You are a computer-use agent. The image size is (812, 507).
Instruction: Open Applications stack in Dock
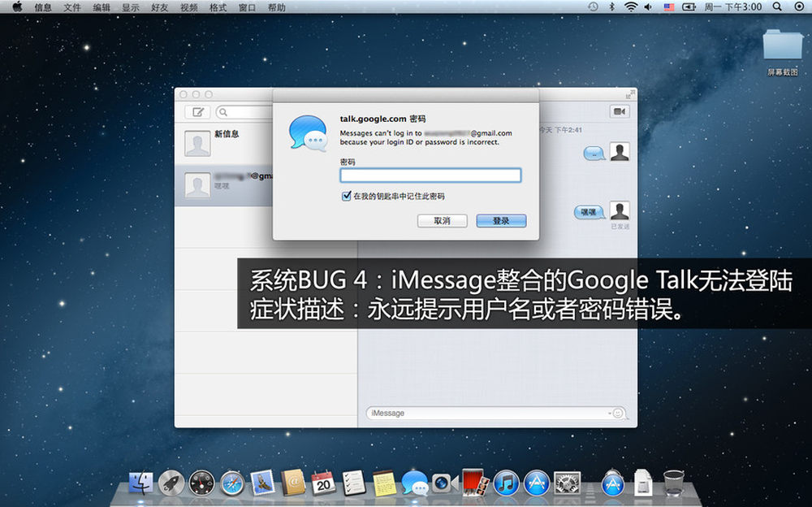pyautogui.click(x=612, y=482)
